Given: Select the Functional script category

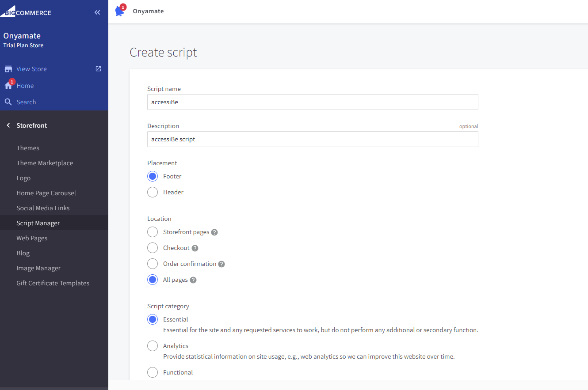Looking at the screenshot, I should click(152, 372).
